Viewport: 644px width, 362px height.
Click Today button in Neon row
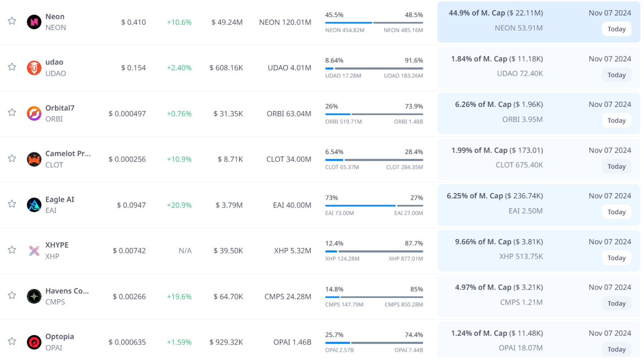616,29
